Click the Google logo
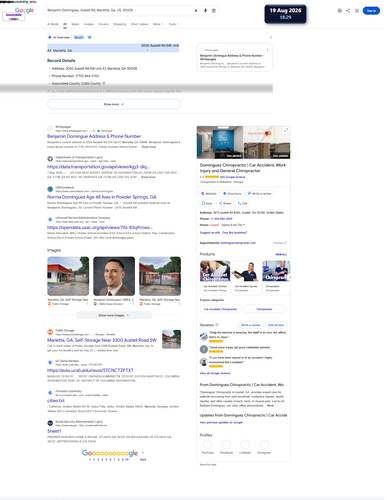389x500 pixels. (x=24, y=10)
